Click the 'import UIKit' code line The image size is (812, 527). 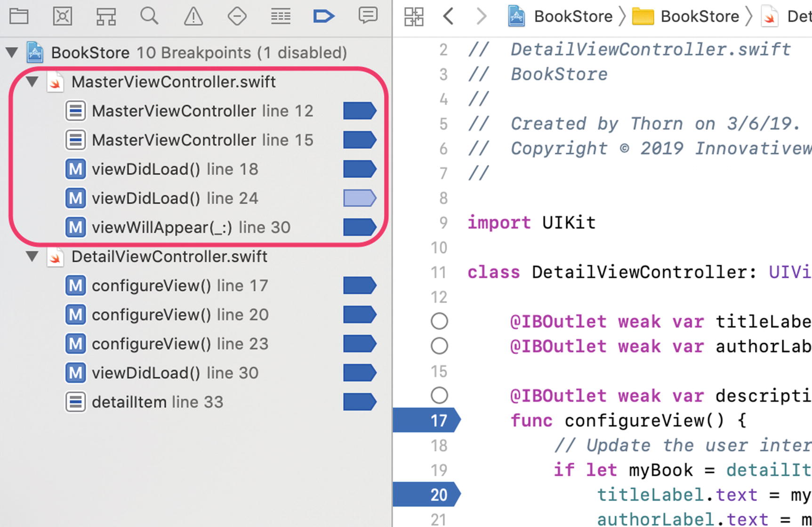coord(531,222)
